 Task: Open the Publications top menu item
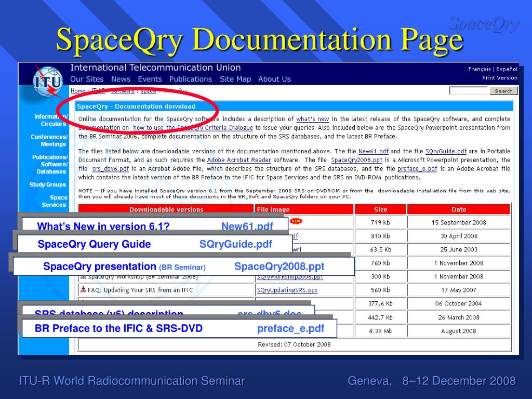click(x=191, y=79)
